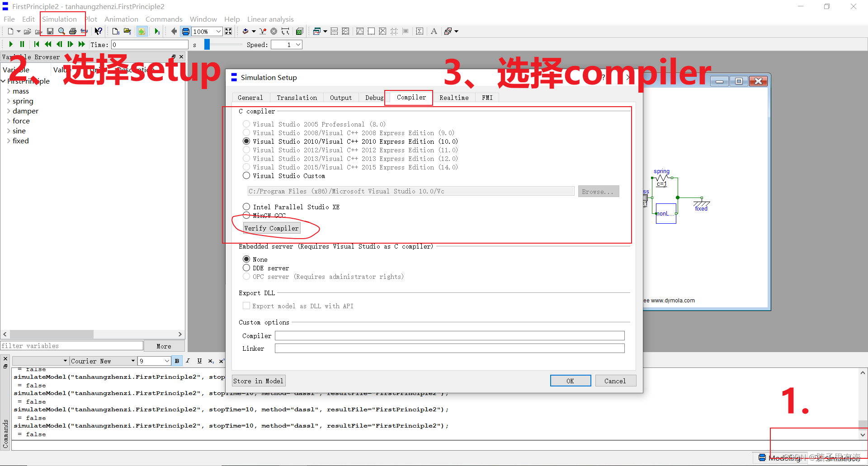The width and height of the screenshot is (868, 466).
Task: Click the Verify Compiler button
Action: coord(272,228)
